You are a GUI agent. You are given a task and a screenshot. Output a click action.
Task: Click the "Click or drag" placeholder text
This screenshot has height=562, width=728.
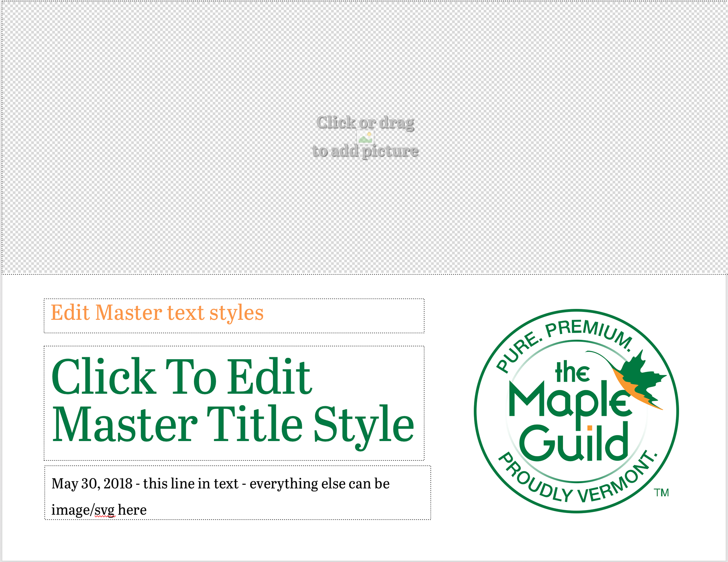tap(365, 122)
